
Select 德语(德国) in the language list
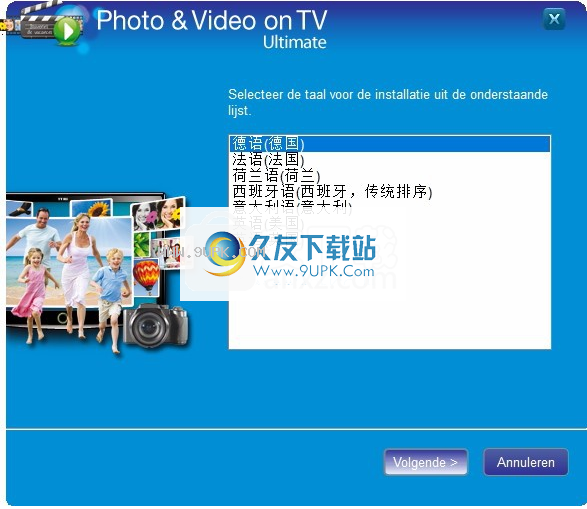389,144
